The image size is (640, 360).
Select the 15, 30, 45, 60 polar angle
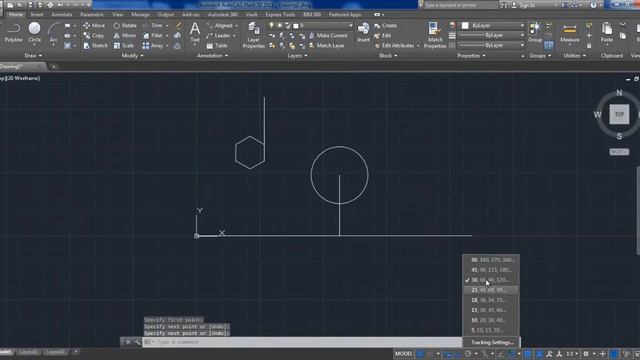491,310
